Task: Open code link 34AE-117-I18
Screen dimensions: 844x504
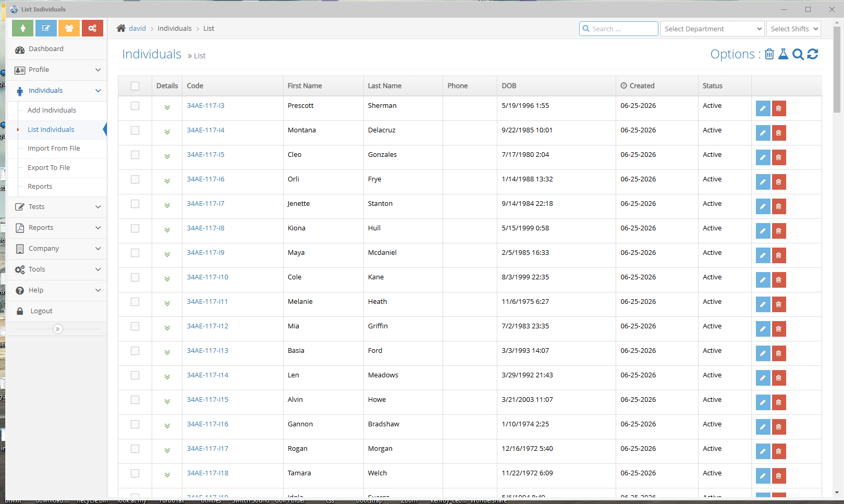Action: [207, 473]
